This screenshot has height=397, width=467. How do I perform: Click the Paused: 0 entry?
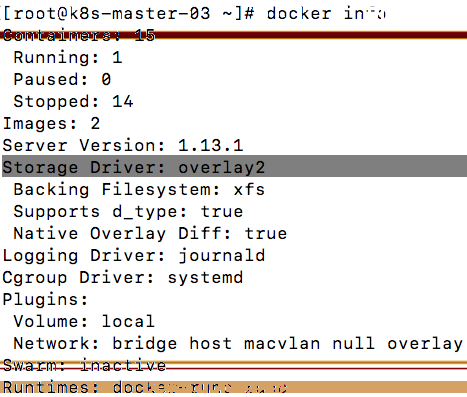tap(62, 79)
